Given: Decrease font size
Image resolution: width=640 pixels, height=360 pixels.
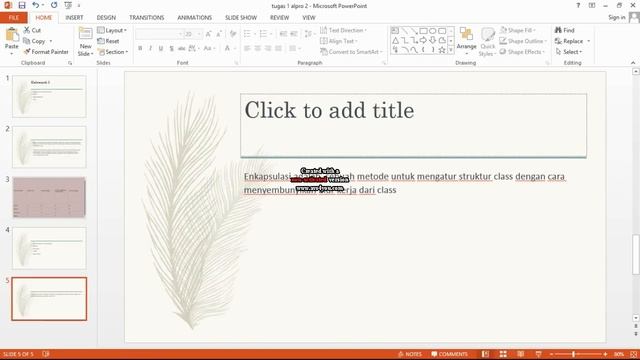Looking at the screenshot, I should click(219, 34).
